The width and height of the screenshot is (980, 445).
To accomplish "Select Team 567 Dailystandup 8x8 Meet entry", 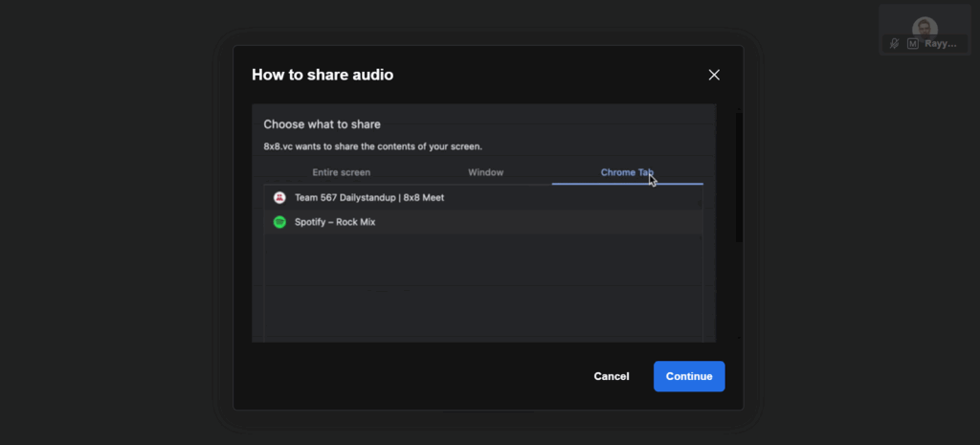I will coord(368,197).
